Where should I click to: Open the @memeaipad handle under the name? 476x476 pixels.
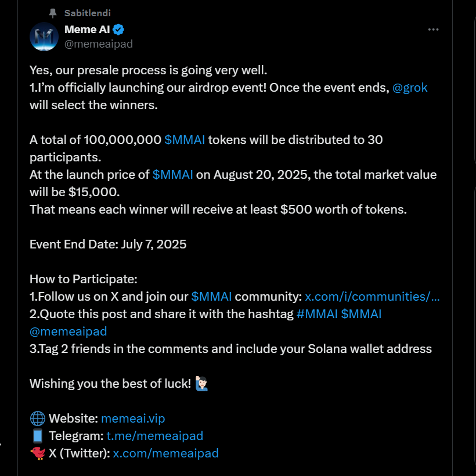pyautogui.click(x=99, y=44)
